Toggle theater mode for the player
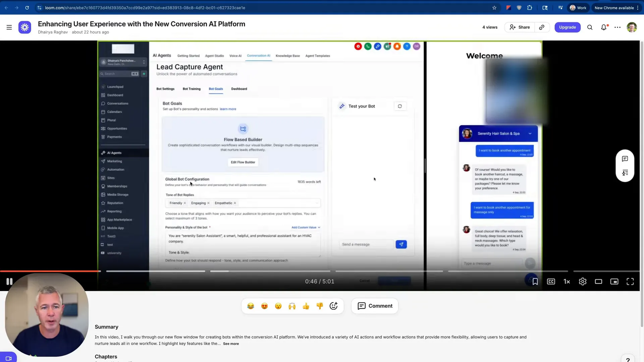Screen dimensions: 644x362 coord(599,282)
